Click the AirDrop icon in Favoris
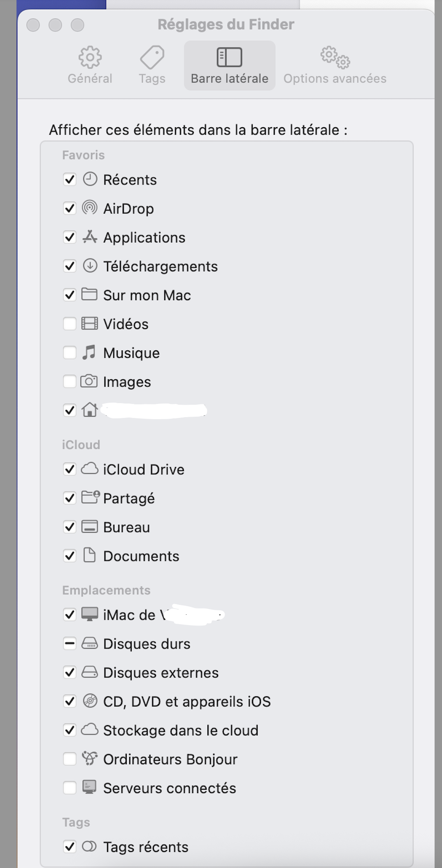The height and width of the screenshot is (868, 442). 90,208
